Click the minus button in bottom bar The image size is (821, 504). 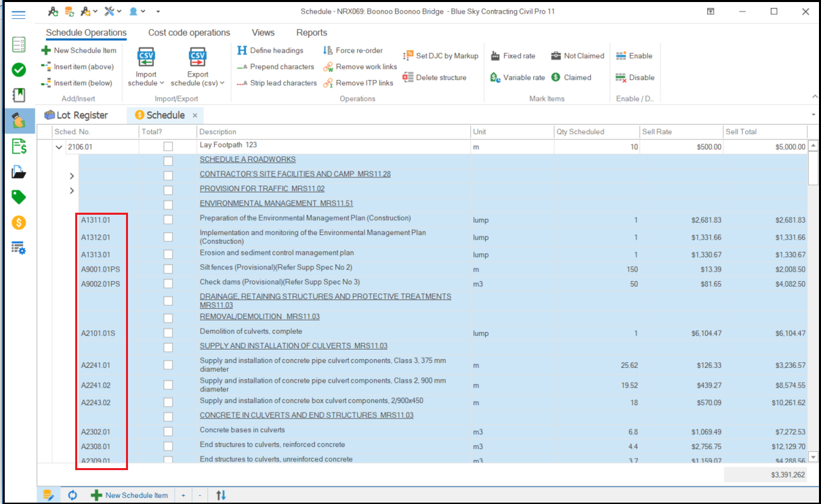(200, 495)
